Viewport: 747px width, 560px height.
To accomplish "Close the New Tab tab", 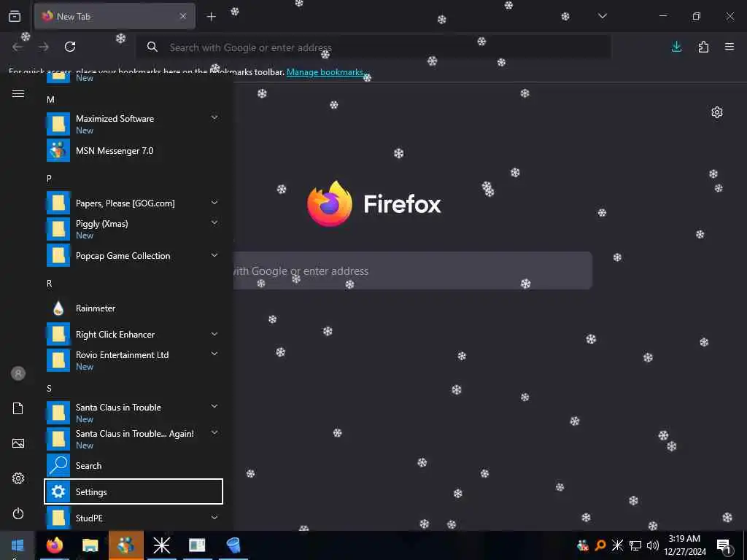I will pyautogui.click(x=183, y=16).
